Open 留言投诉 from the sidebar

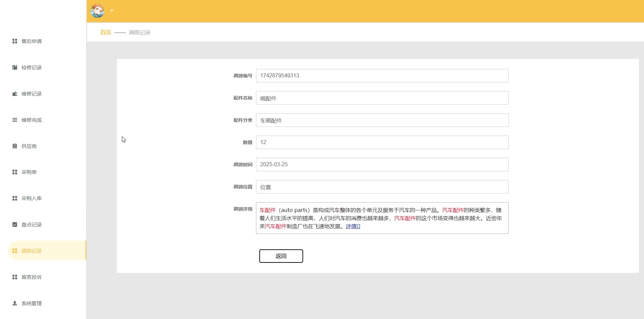coord(32,277)
